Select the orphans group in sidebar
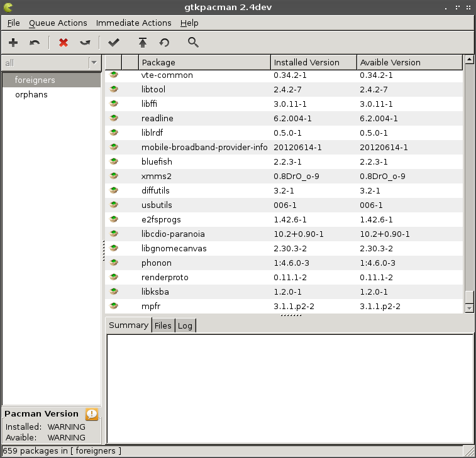 [52, 95]
